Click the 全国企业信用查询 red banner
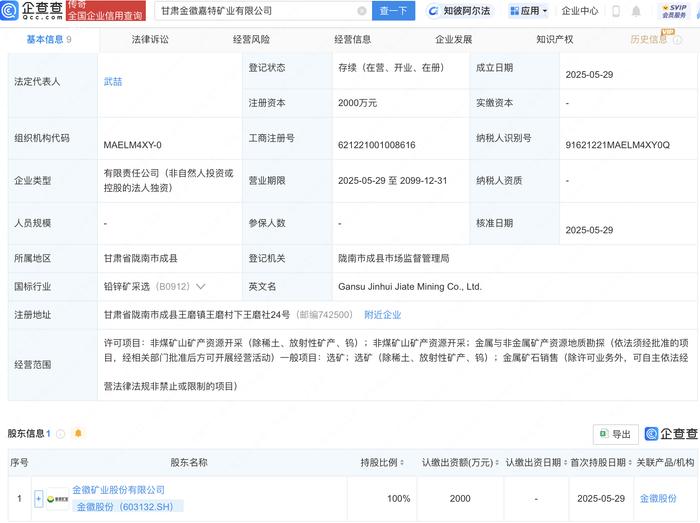Viewport: 700px width, 523px height. click(106, 11)
